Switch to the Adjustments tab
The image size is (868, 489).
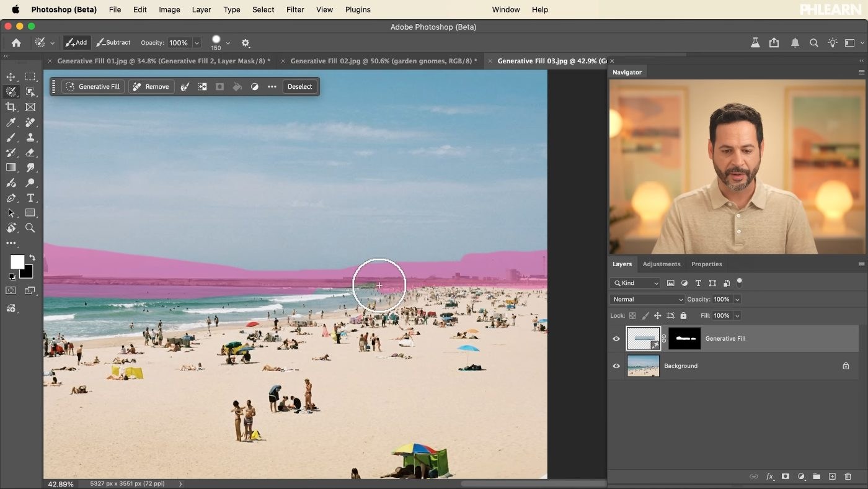tap(662, 264)
